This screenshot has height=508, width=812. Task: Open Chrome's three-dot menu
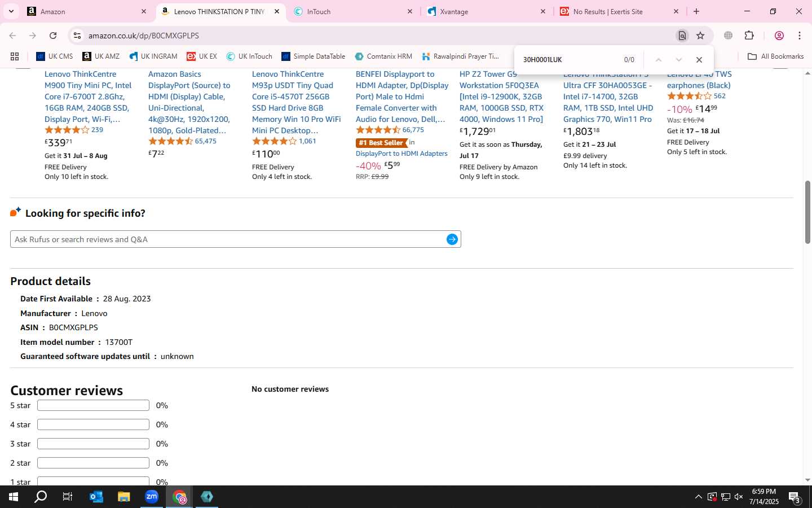(800, 36)
